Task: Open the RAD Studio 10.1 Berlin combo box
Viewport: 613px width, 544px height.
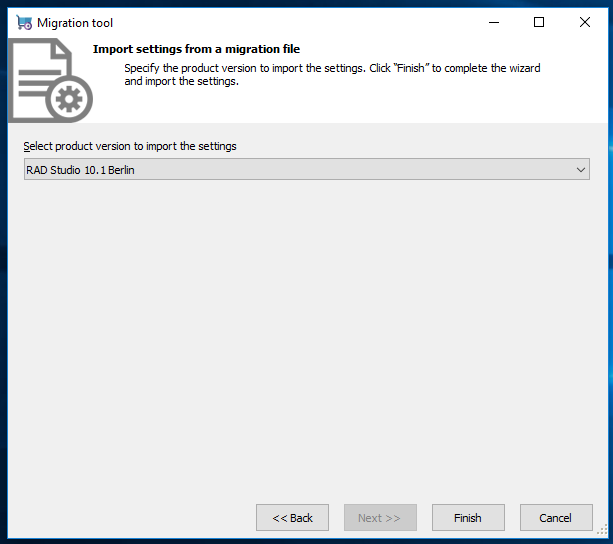Action: pos(307,169)
